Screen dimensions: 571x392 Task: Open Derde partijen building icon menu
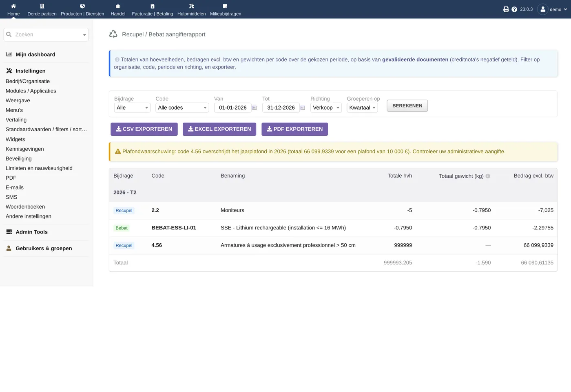(x=42, y=6)
